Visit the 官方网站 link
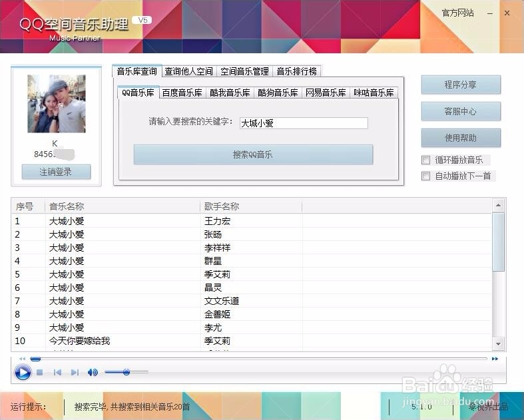Screen dimensions: 524x420 click(458, 13)
